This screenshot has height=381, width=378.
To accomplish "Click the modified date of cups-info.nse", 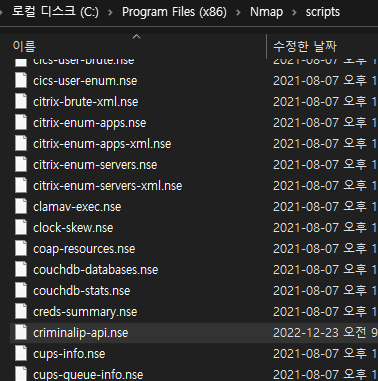I will pyautogui.click(x=325, y=354).
